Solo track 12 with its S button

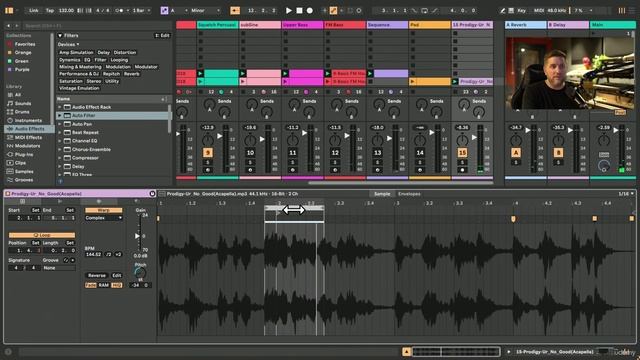point(335,162)
